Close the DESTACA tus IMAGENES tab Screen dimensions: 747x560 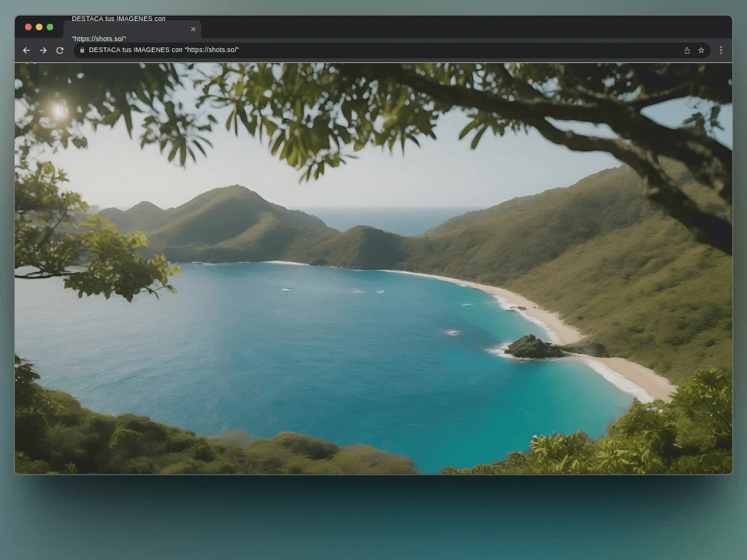click(x=193, y=30)
